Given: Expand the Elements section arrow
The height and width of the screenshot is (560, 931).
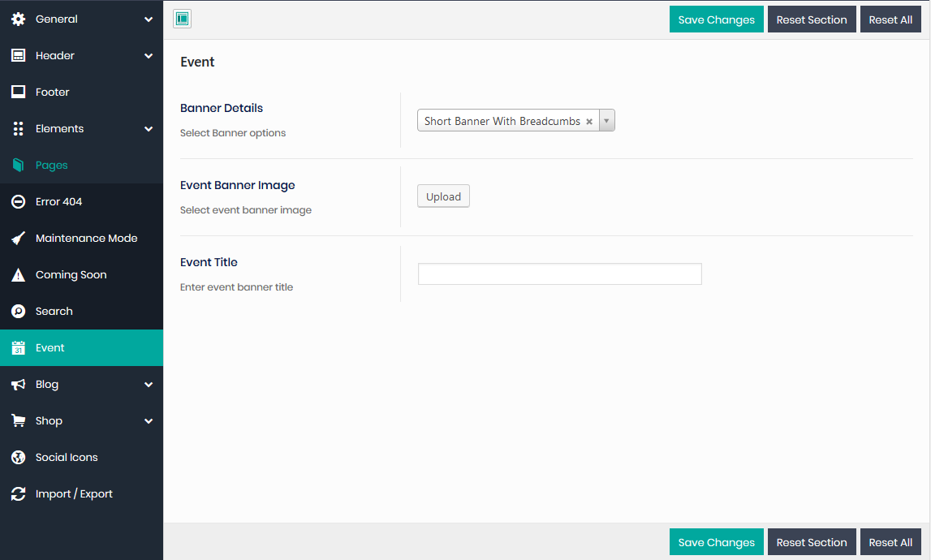Looking at the screenshot, I should click(149, 129).
